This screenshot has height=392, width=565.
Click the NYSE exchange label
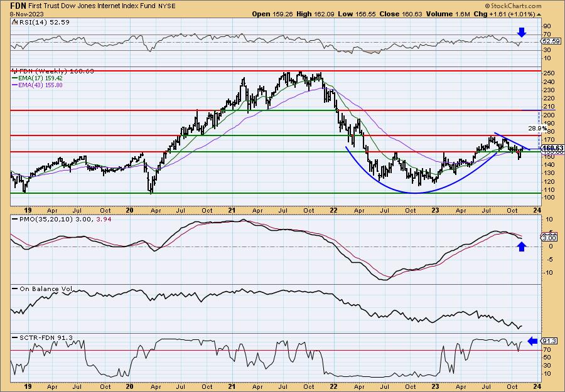166,6
